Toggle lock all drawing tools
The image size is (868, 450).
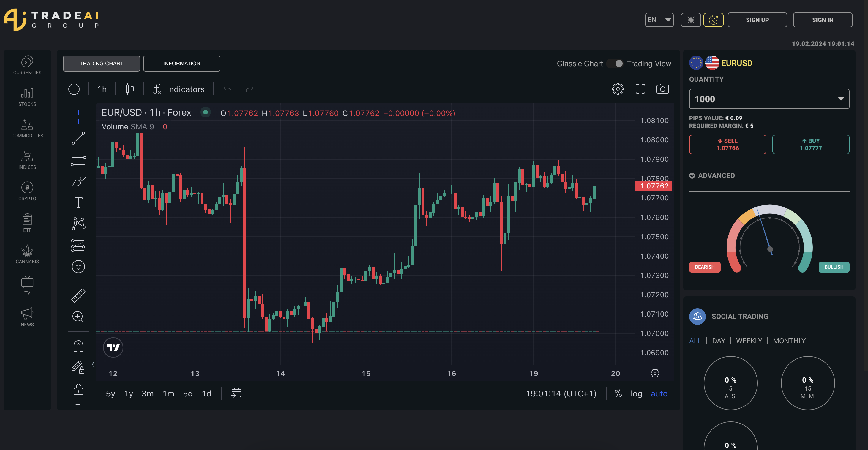point(78,389)
